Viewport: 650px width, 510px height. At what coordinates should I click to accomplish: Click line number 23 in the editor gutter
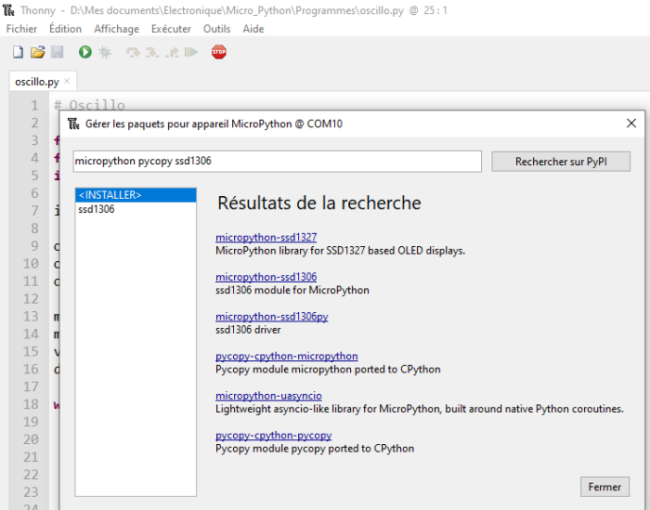[x=31, y=492]
